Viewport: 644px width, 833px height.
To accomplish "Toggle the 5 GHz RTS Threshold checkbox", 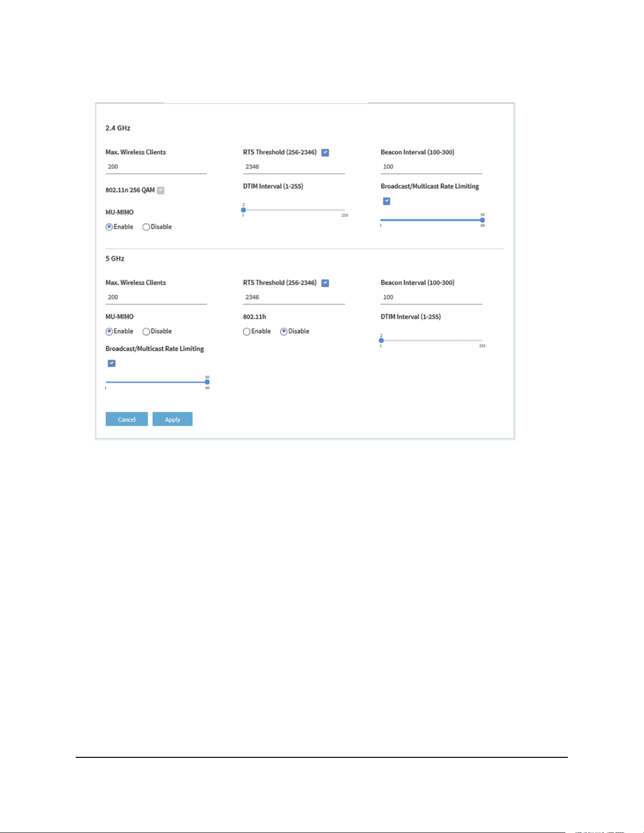I will [x=325, y=283].
